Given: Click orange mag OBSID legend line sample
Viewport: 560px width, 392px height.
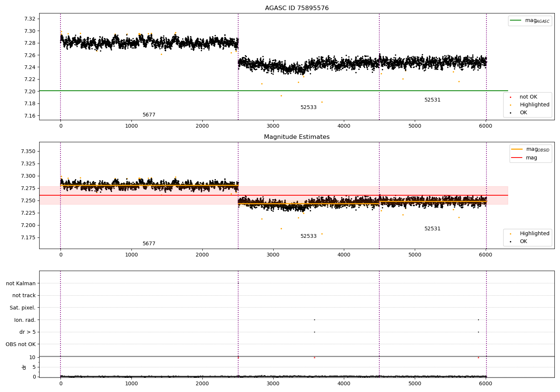Looking at the screenshot, I should pyautogui.click(x=517, y=149).
